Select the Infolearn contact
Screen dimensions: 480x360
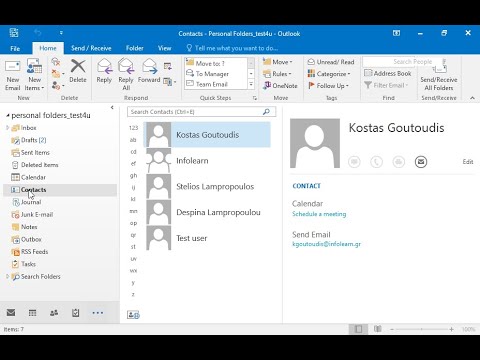[x=207, y=161]
